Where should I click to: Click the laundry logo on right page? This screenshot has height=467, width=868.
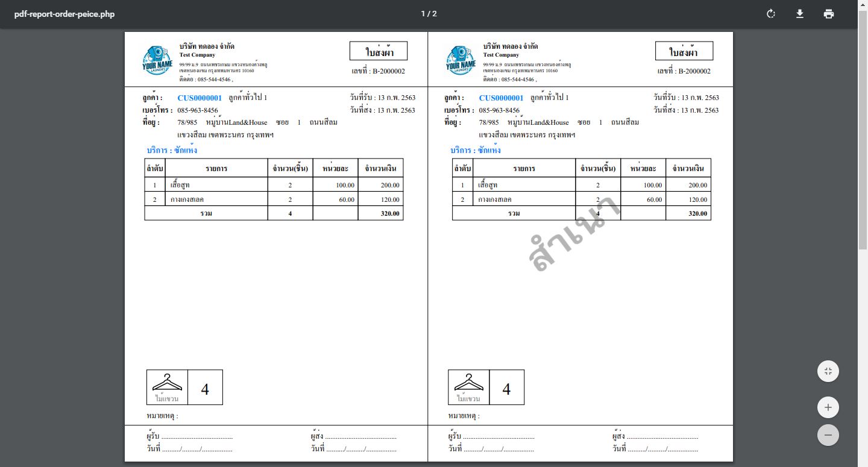(461, 61)
